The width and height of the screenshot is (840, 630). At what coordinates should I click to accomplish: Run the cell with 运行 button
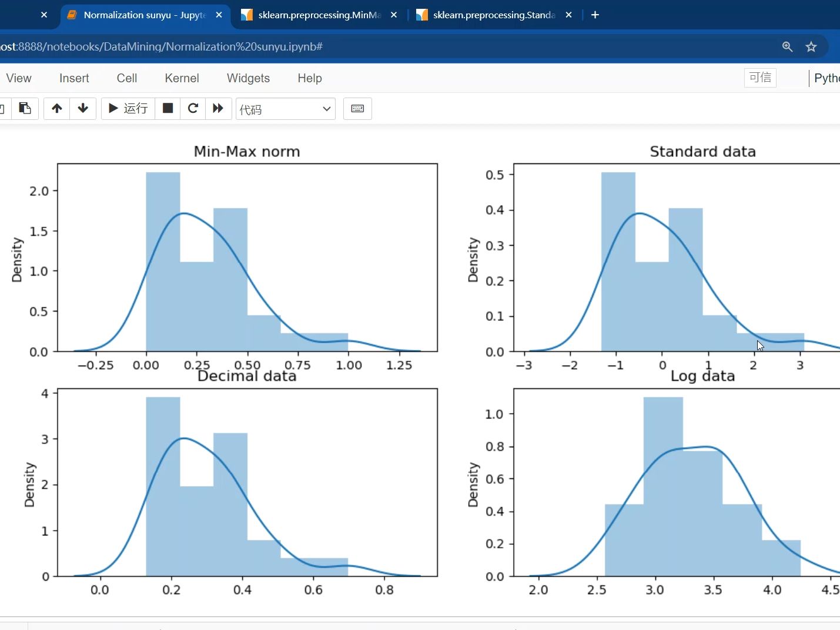pyautogui.click(x=128, y=108)
